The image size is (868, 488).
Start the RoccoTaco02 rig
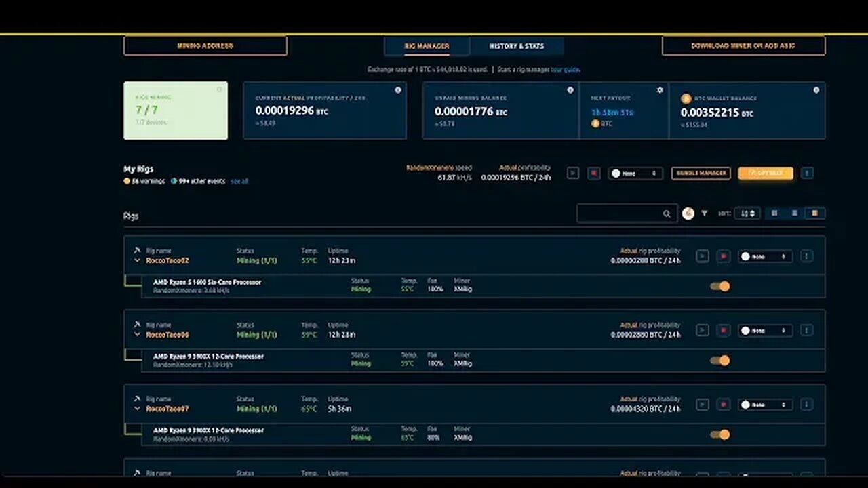pos(703,256)
